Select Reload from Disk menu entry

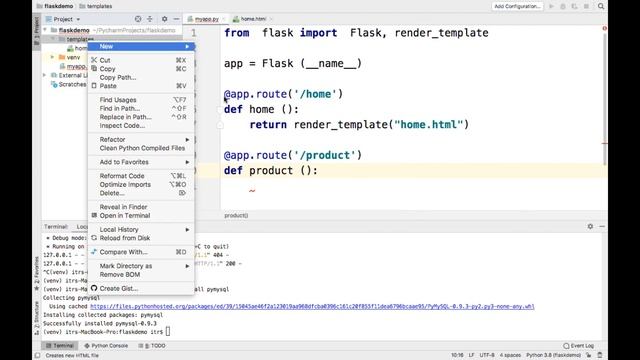141,238
